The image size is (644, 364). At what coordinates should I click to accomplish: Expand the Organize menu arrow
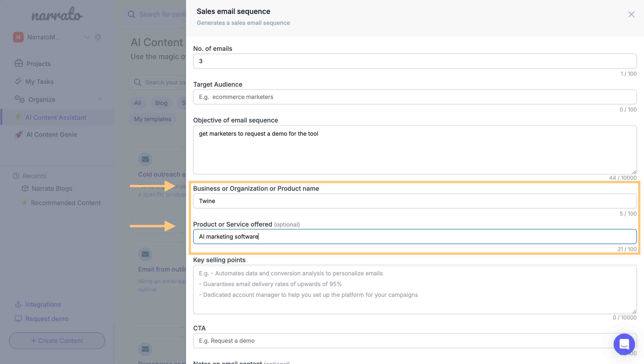point(100,99)
